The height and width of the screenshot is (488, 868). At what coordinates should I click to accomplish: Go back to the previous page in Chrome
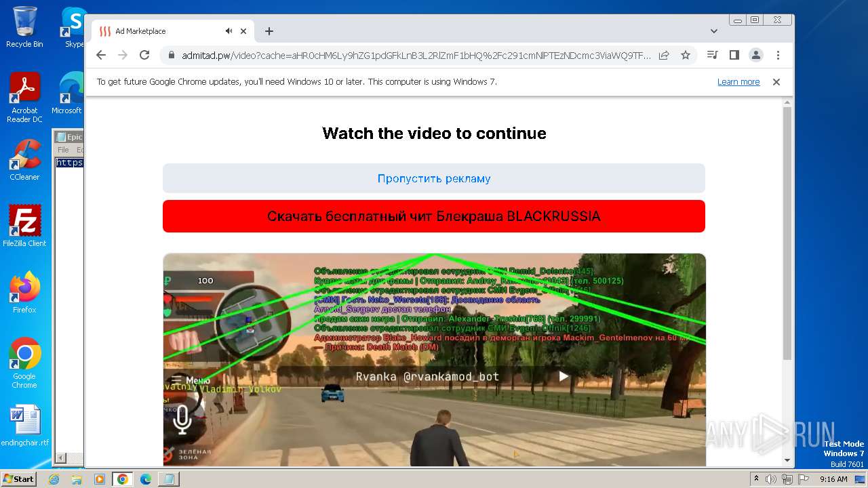[101, 55]
